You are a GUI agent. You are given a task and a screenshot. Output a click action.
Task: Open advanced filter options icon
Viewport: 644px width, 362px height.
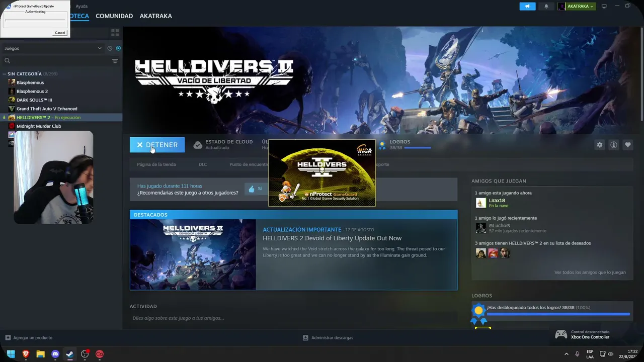[115, 61]
